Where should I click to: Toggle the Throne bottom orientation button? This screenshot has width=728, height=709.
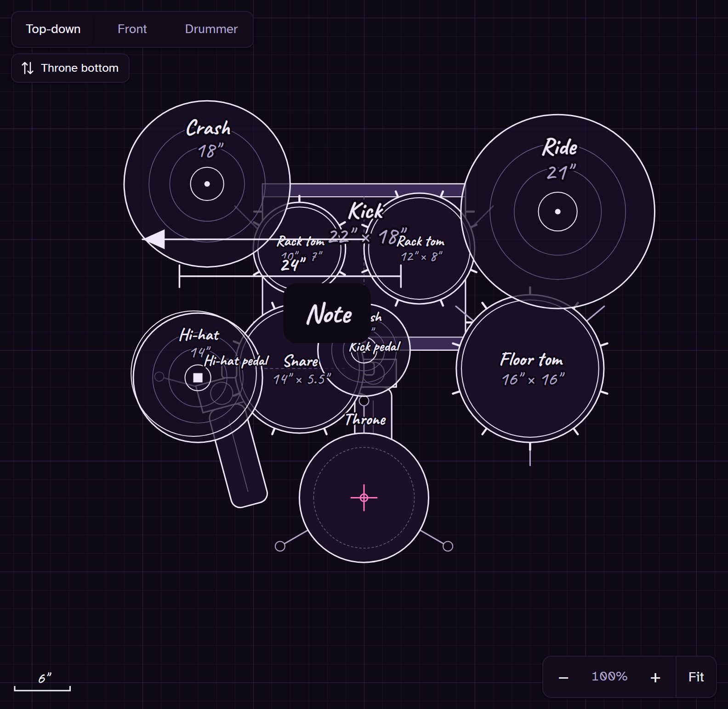(70, 68)
